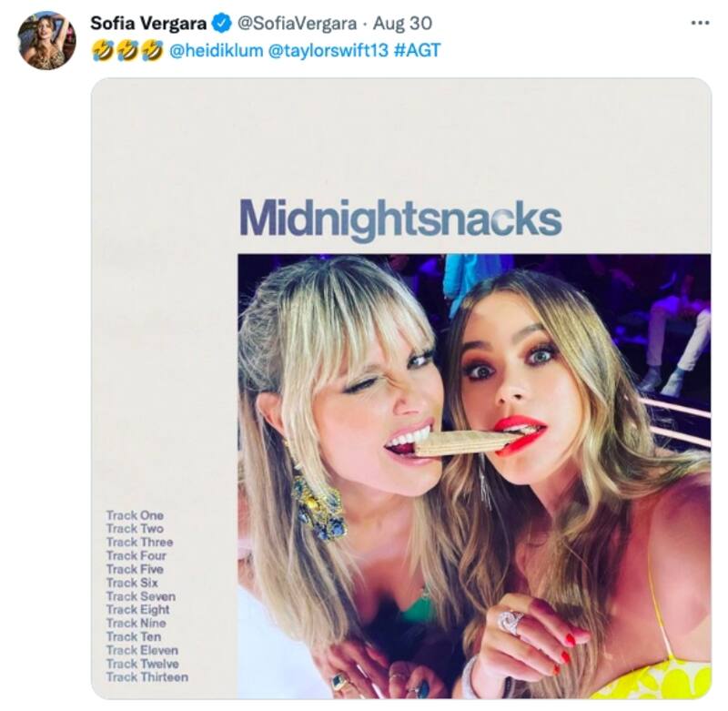Click the blue verified badge
The width and height of the screenshot is (728, 711).
(221, 23)
